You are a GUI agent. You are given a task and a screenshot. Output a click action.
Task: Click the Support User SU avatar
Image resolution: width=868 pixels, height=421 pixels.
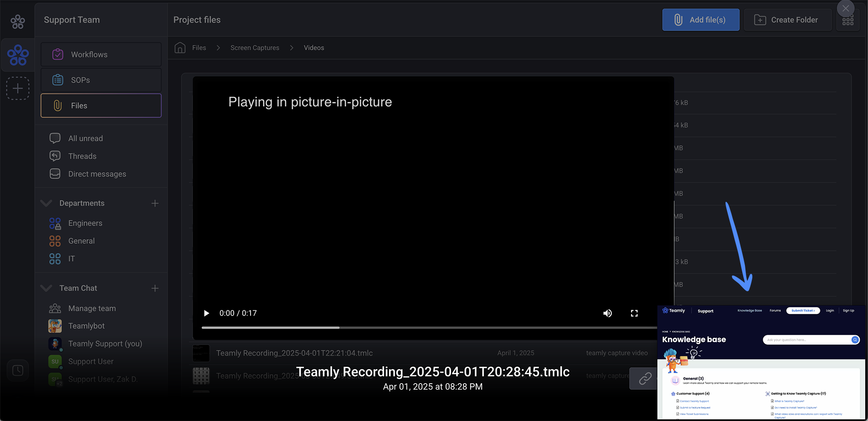click(x=55, y=362)
